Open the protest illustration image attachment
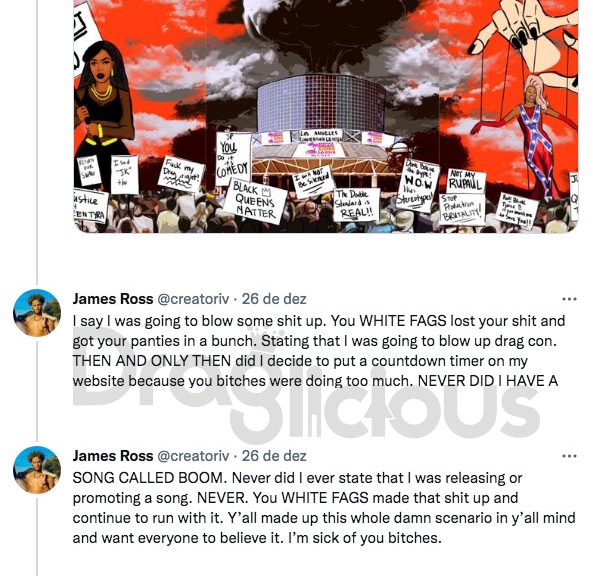593x576 pixels. [326, 116]
